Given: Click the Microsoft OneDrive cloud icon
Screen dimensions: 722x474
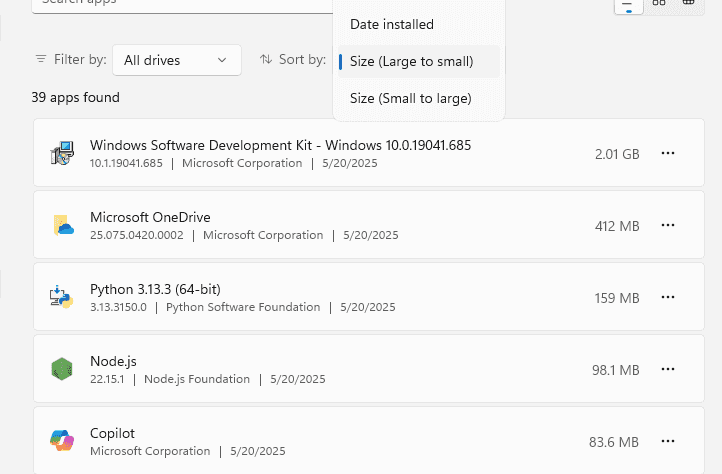Looking at the screenshot, I should click(63, 225).
